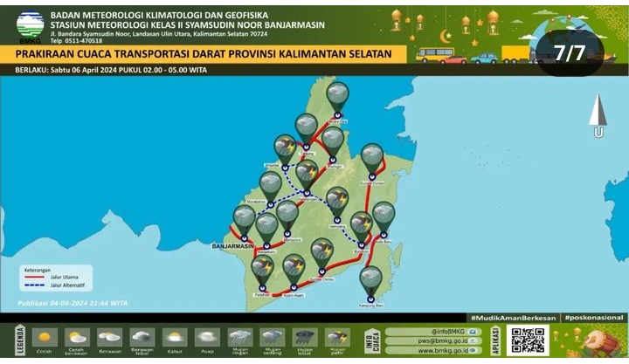
Task: Click the 7/7 slide counter badge
Action: (x=570, y=52)
